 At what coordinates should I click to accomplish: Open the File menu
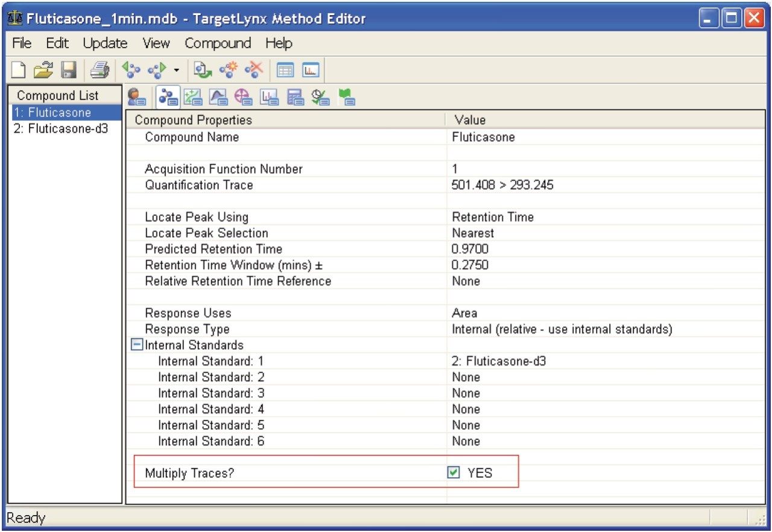click(21, 43)
